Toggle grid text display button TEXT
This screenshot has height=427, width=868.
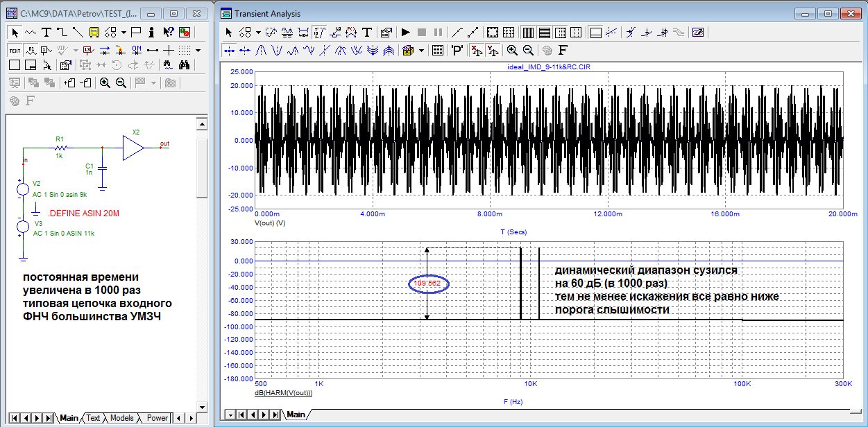[15, 50]
